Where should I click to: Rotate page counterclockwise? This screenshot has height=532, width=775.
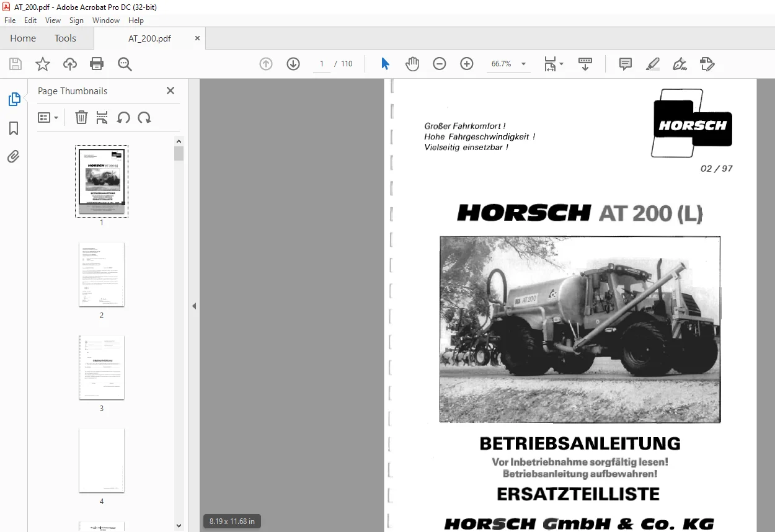(123, 117)
